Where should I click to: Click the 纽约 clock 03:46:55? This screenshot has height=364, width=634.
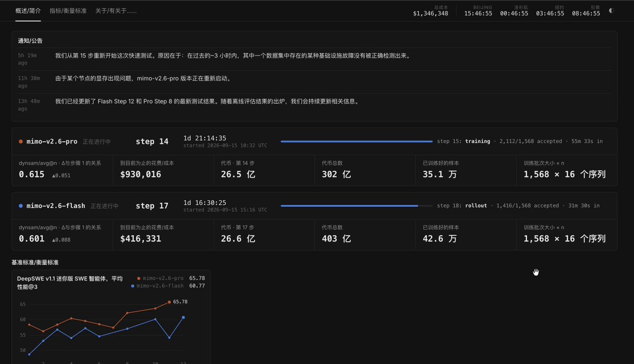tap(550, 13)
